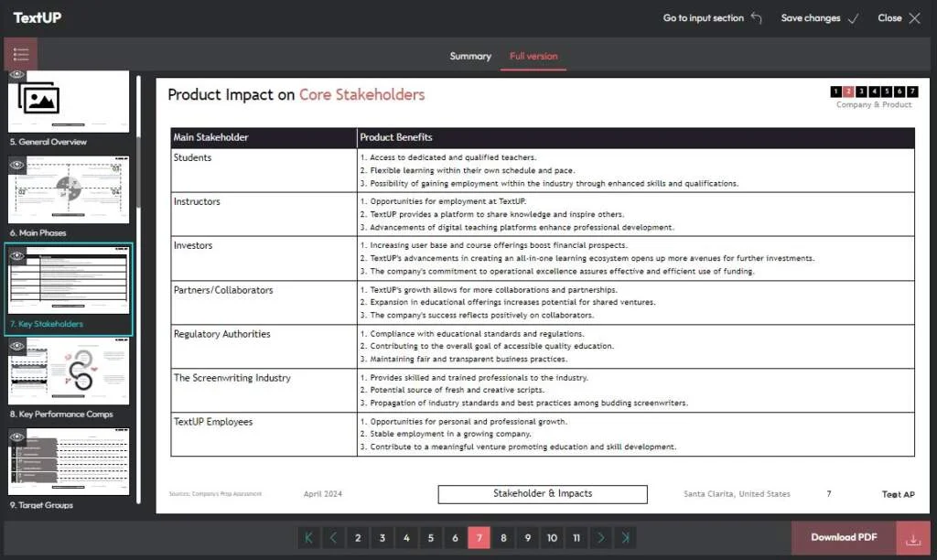
Task: Go to page 3
Action: [382, 538]
